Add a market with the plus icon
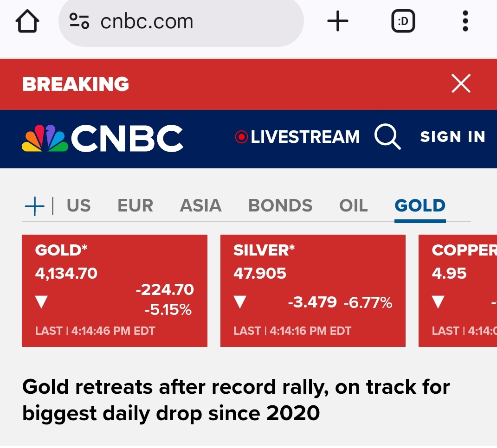 coord(34,206)
